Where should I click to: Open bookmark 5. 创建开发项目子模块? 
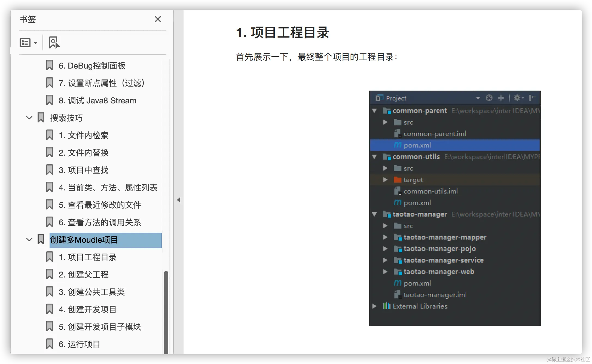[100, 327]
